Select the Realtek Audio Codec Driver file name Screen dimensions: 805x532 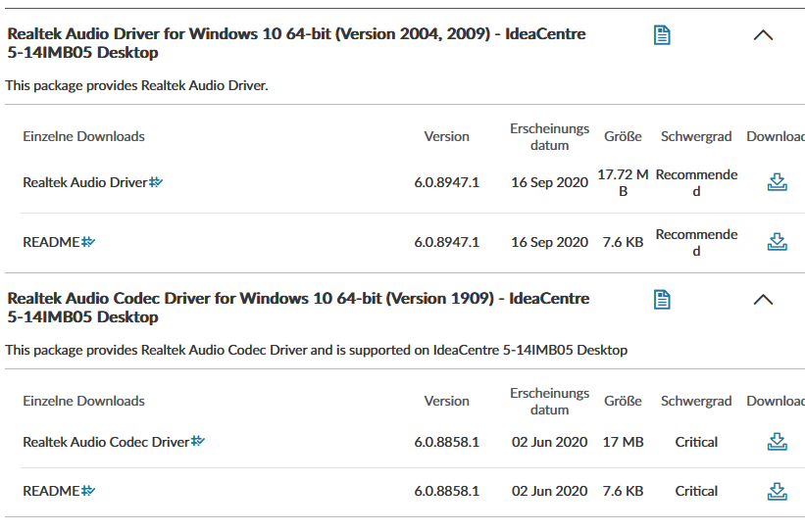point(105,442)
